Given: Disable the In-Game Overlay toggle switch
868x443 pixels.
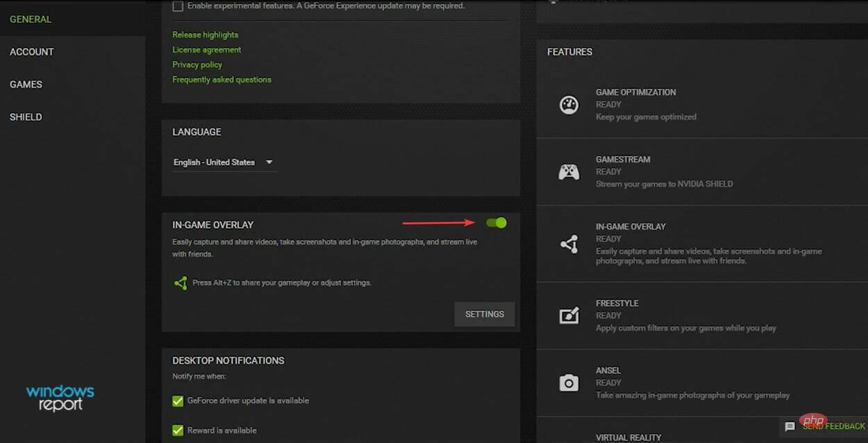Looking at the screenshot, I should tap(496, 223).
